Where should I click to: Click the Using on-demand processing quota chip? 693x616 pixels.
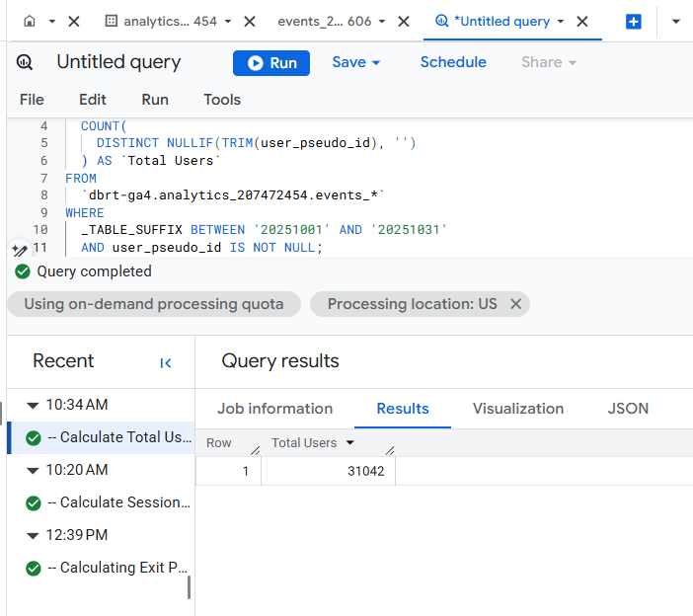[x=154, y=304]
